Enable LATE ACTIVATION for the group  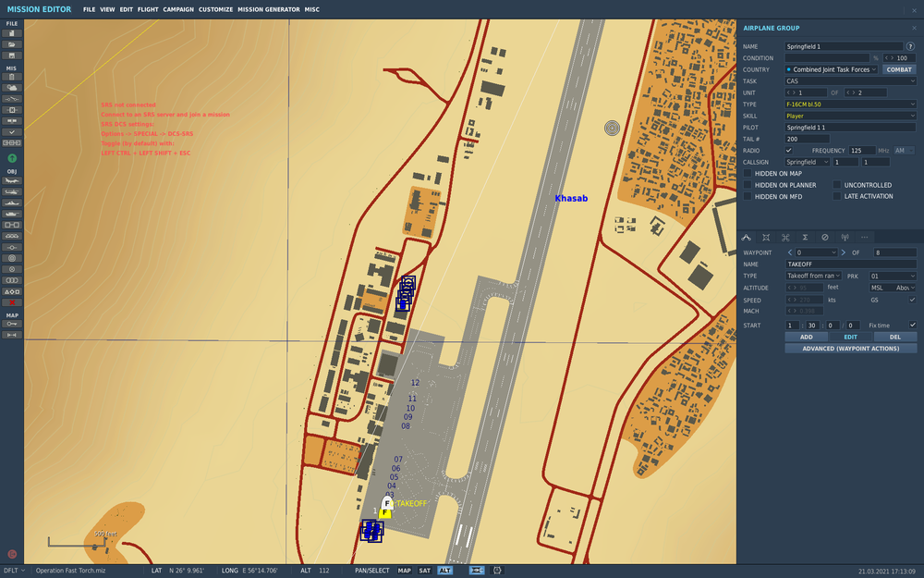(x=836, y=196)
